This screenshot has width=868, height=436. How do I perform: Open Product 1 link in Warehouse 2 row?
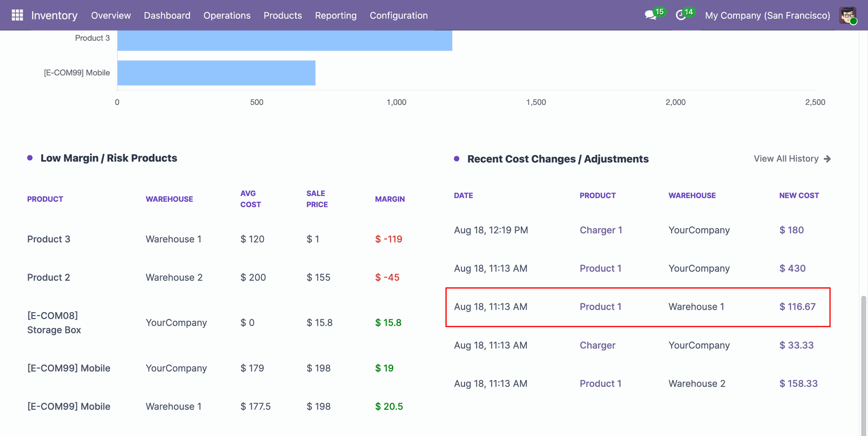(x=600, y=384)
